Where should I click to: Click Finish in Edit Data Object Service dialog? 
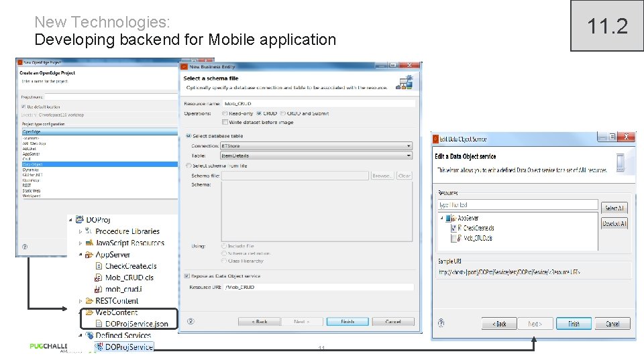click(574, 324)
